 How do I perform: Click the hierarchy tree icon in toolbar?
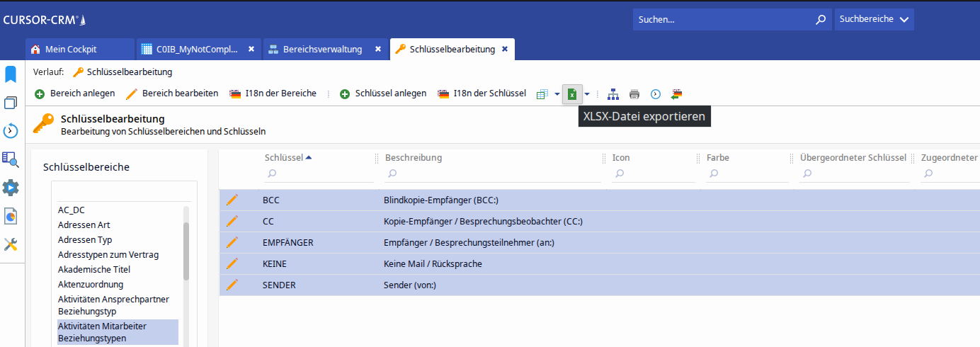(x=613, y=94)
